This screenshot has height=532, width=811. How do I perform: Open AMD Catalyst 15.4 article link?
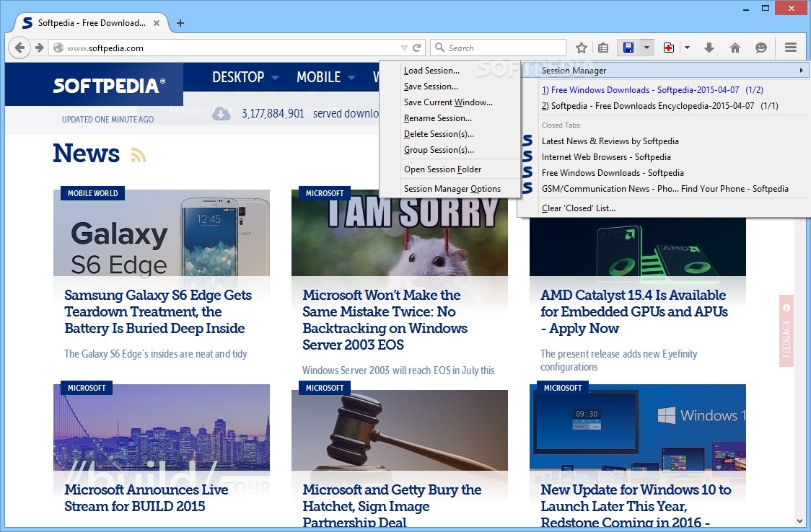[x=634, y=311]
